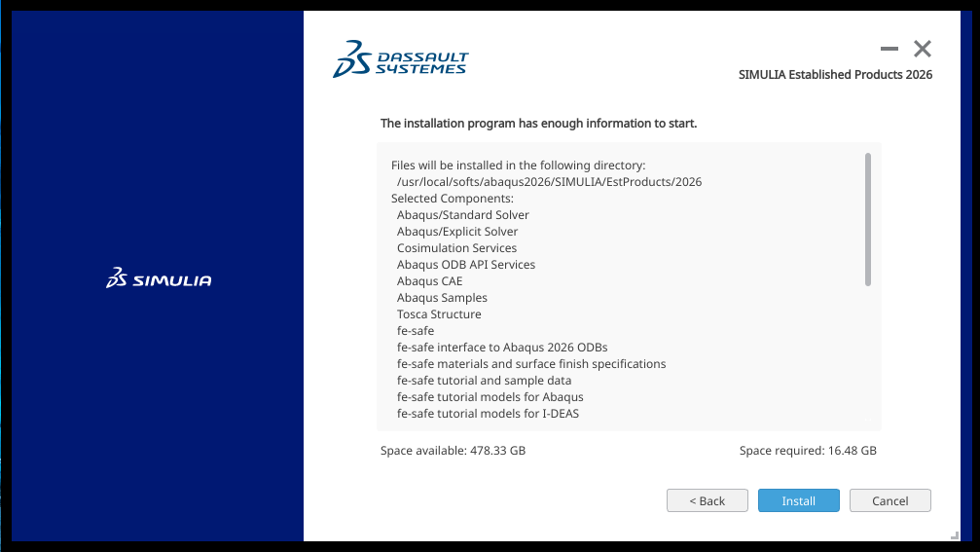Click the window resize grip corner
Screen dimensions: 980x552
click(x=955, y=535)
